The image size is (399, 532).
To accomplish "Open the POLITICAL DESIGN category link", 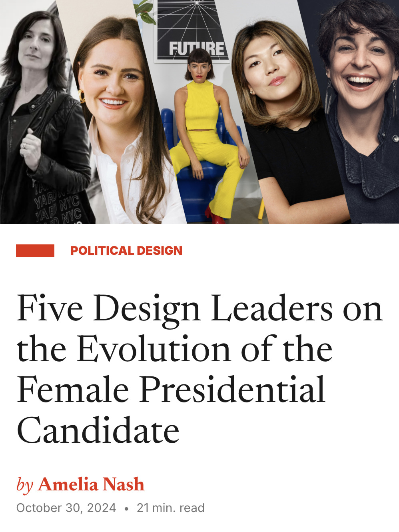I will point(126,251).
